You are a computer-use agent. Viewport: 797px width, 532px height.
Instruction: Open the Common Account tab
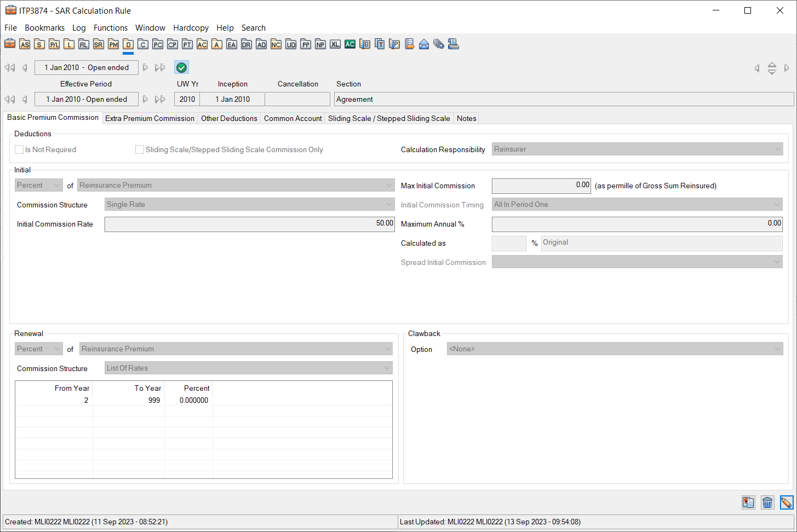click(293, 118)
